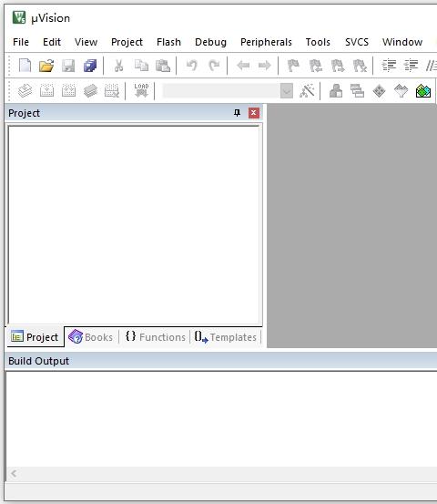Click the Redo arrow icon

click(214, 66)
